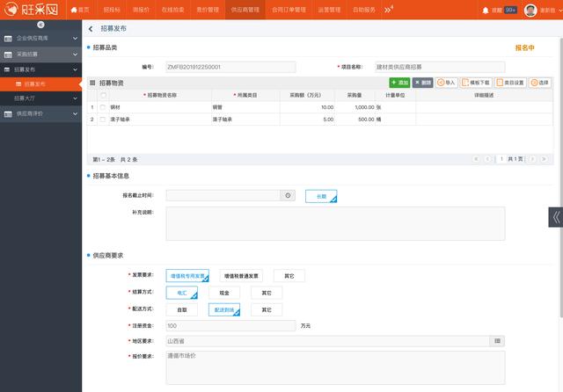
Task: Toggle the 长期 long-term option
Action: (x=321, y=196)
